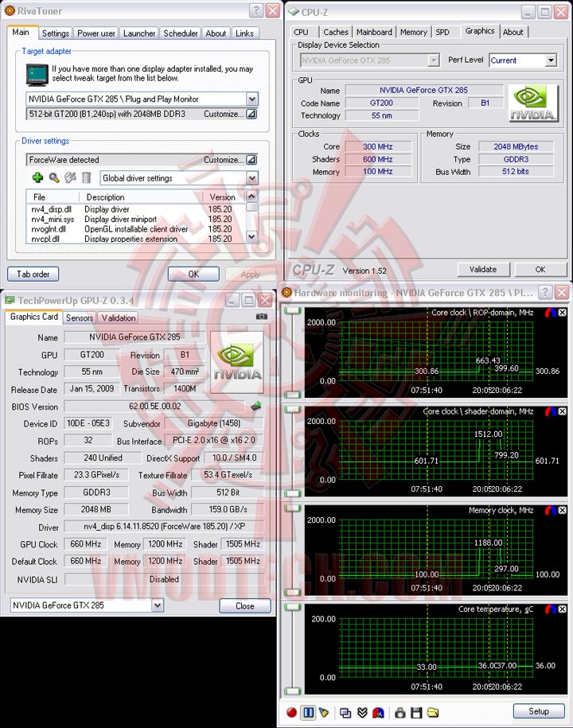573x728 pixels.
Task: Click the green plus add icon in RivaTuner
Action: coord(37,177)
